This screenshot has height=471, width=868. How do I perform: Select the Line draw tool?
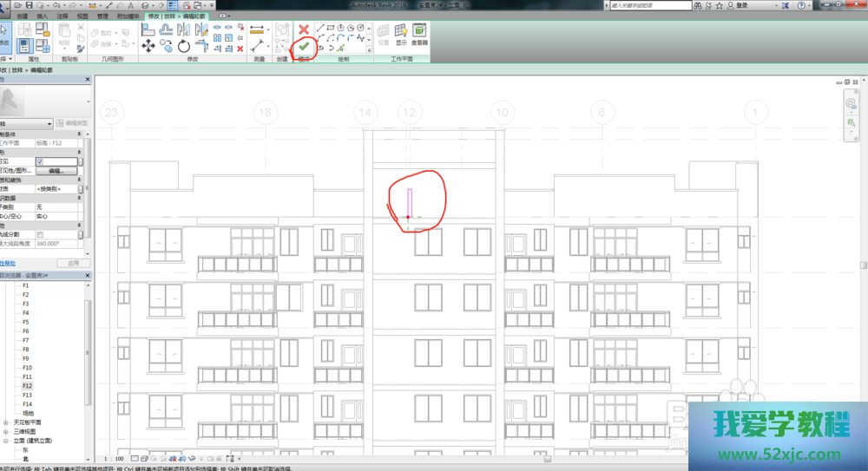click(320, 28)
